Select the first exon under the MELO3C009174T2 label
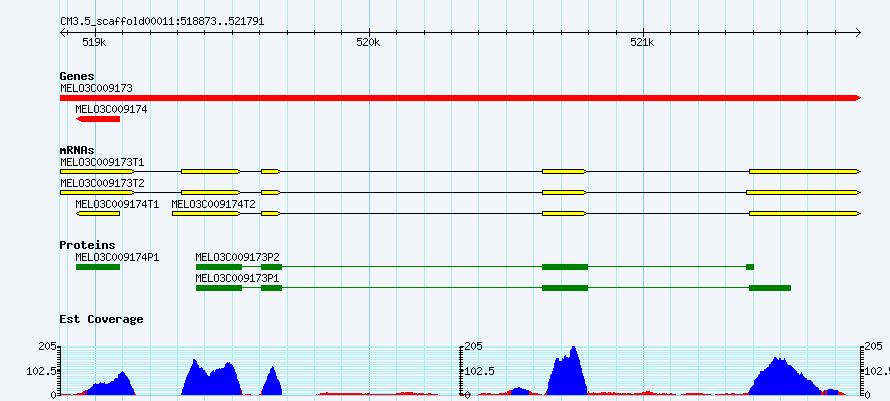The width and height of the screenshot is (890, 401). click(x=206, y=214)
